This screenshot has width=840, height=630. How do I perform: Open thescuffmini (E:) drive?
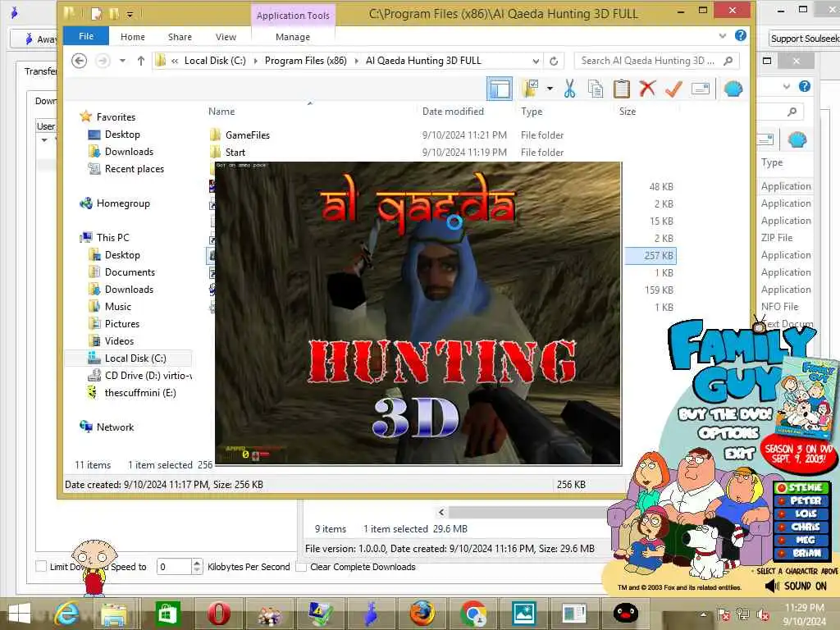(x=140, y=393)
